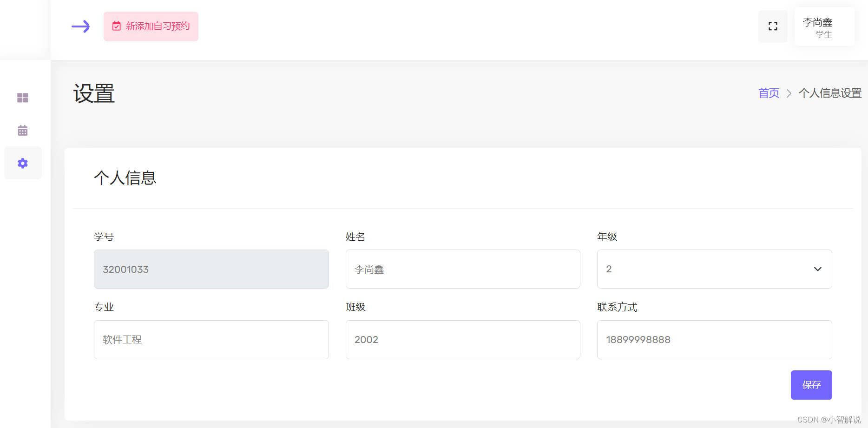868x428 pixels.
Task: Open the calendar icon in sidebar
Action: point(23,131)
